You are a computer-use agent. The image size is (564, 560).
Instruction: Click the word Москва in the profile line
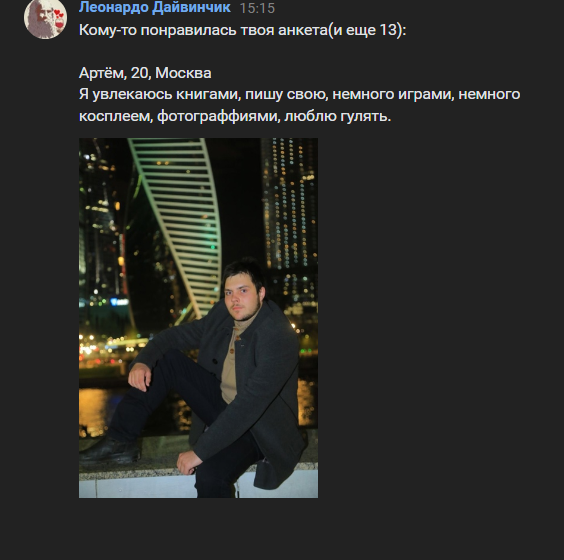pyautogui.click(x=183, y=73)
